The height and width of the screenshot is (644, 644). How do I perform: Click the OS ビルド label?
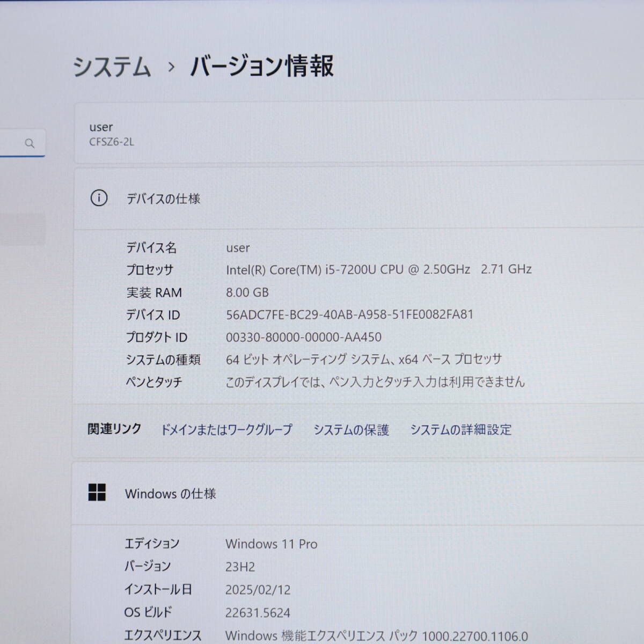(x=148, y=612)
